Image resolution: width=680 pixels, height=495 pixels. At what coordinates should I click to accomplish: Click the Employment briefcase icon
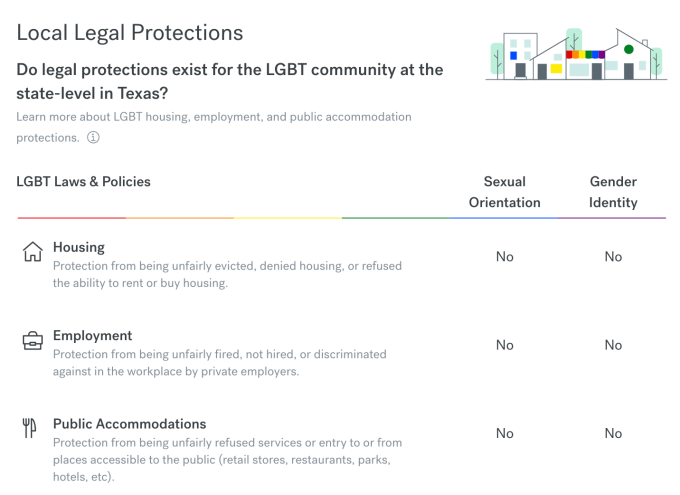[x=32, y=341]
